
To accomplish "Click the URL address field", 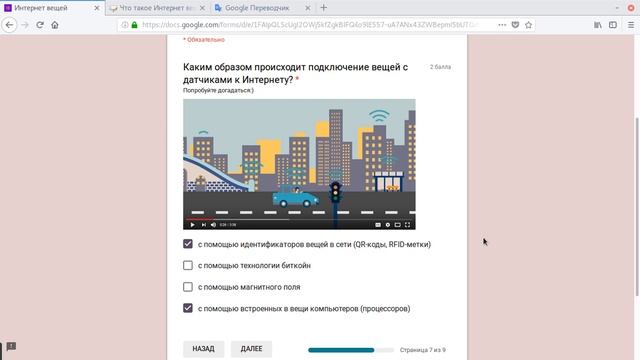I will pyautogui.click(x=310, y=25).
